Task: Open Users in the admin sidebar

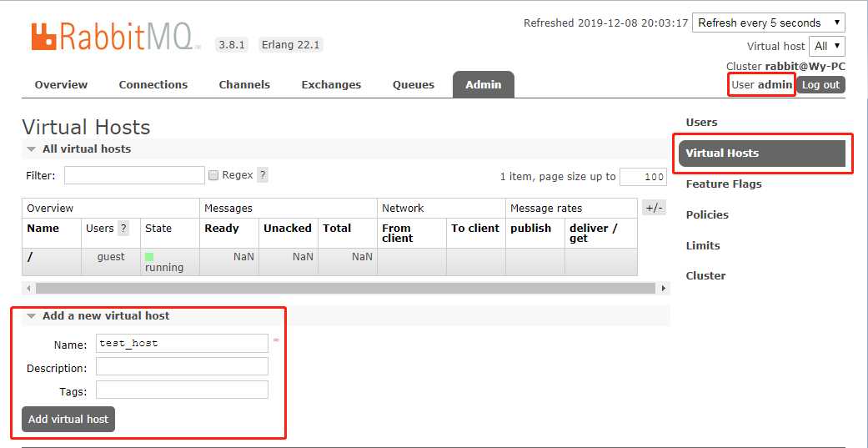Action: click(x=701, y=123)
